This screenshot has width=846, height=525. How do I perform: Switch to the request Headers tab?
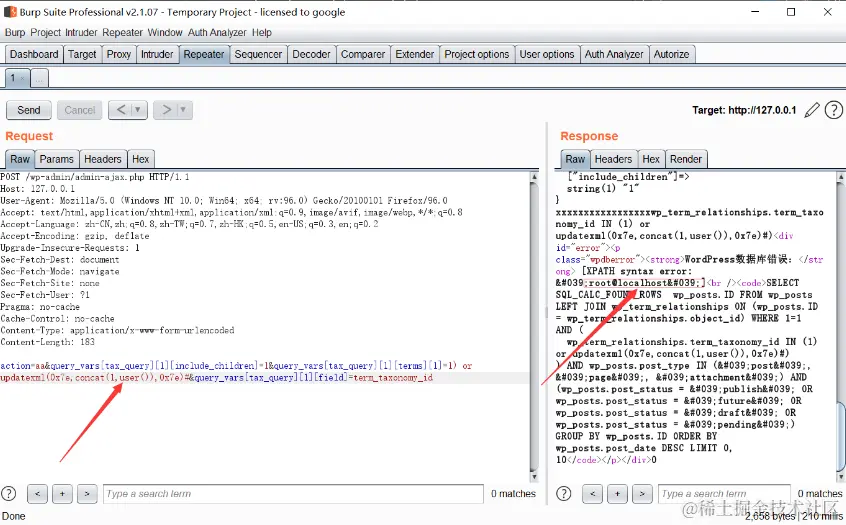103,159
